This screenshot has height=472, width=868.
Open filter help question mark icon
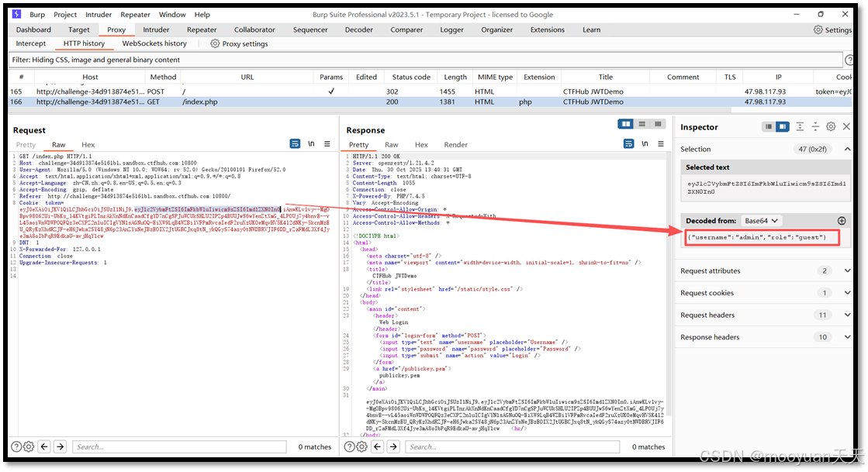[849, 60]
